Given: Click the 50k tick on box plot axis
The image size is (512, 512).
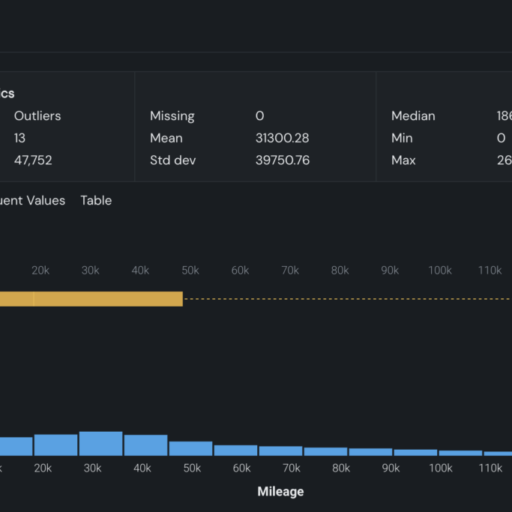Looking at the screenshot, I should [190, 270].
